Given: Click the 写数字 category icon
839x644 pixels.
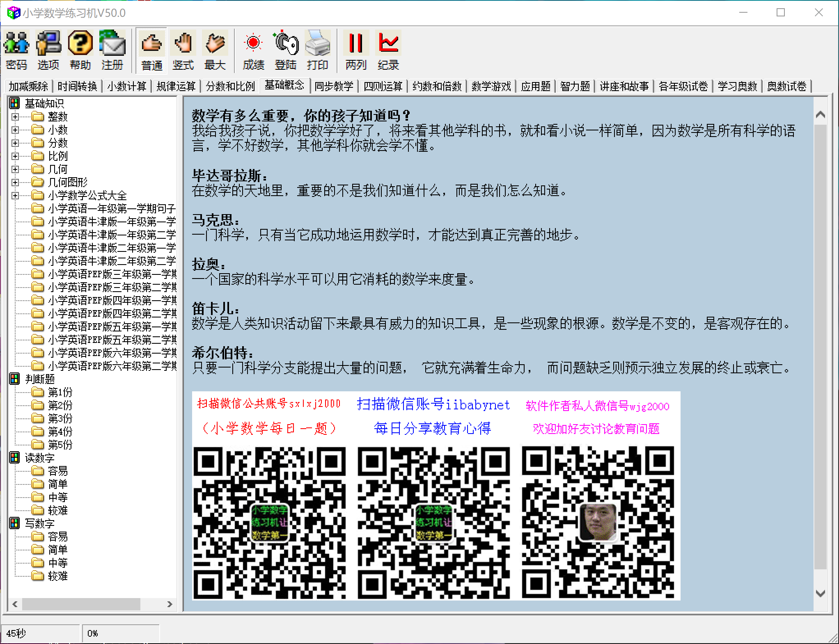Looking at the screenshot, I should click(14, 523).
